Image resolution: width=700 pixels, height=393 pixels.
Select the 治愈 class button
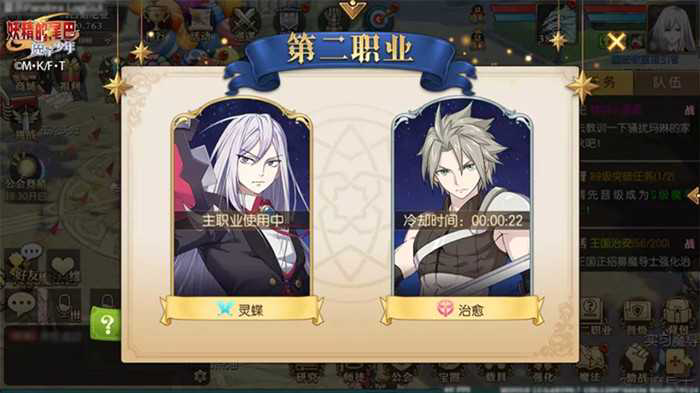tap(462, 309)
